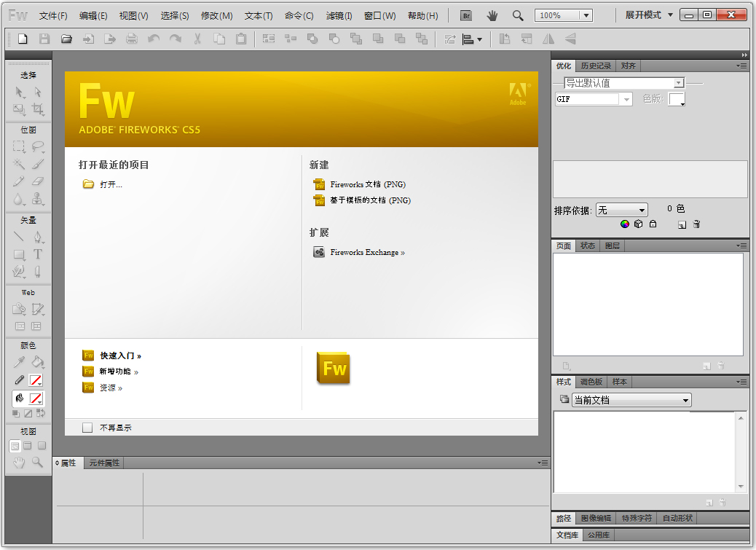756x550 pixels.
Task: Open the 排序依据 sort dropdown
Action: [x=621, y=210]
